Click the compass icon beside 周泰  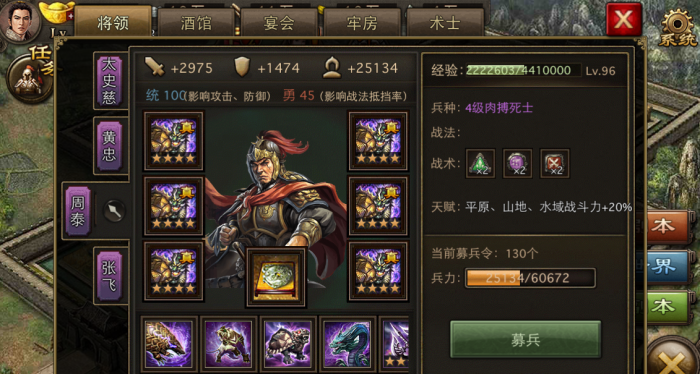114,211
